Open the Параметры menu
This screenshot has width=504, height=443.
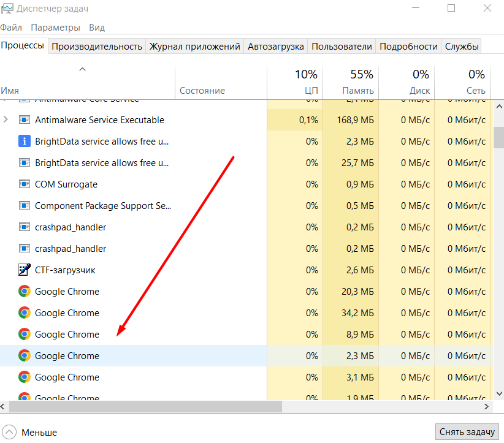click(55, 28)
